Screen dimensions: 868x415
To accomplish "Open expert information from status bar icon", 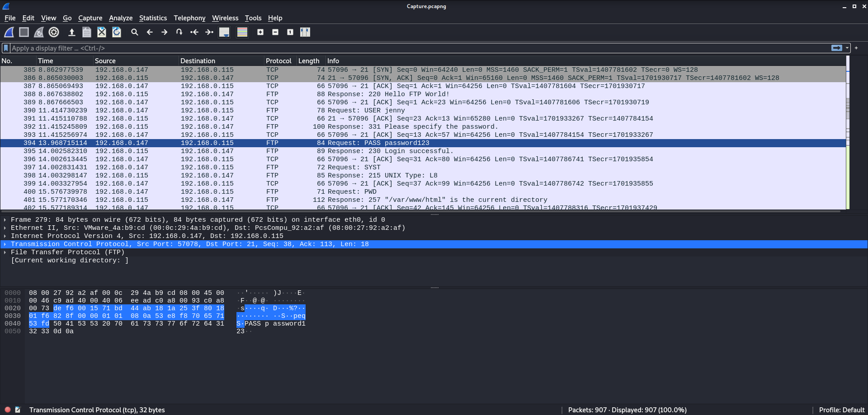I will coord(8,410).
